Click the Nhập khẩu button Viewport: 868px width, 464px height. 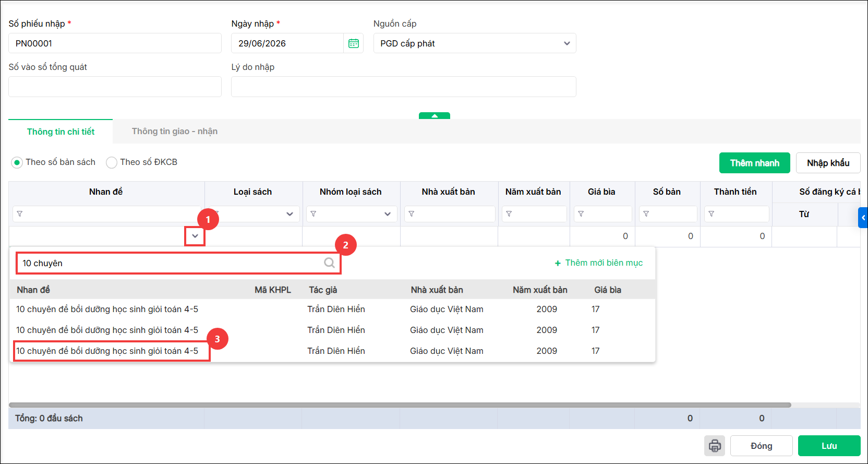tap(828, 163)
